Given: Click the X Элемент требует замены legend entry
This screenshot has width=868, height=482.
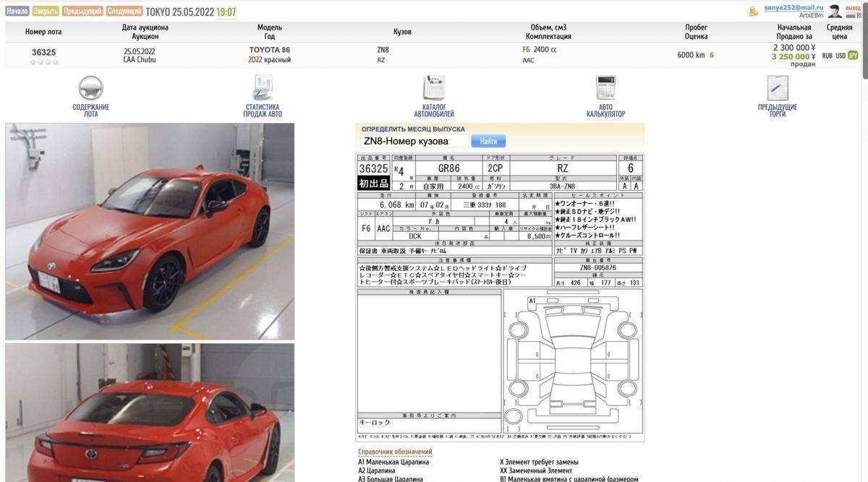Looking at the screenshot, I should tap(539, 462).
